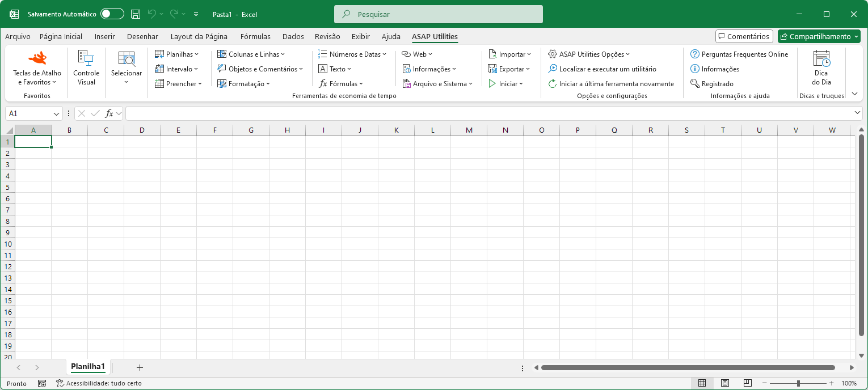Open the Arquivo tab

pos(18,36)
